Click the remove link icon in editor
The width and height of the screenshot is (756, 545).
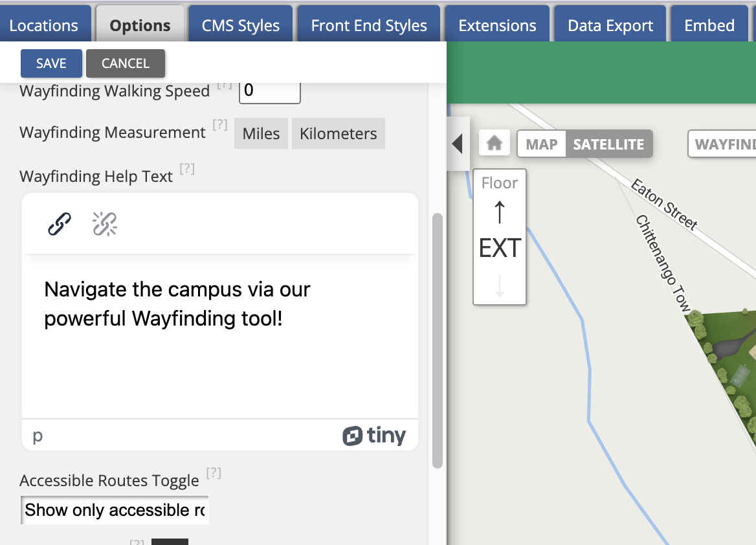[x=105, y=224]
